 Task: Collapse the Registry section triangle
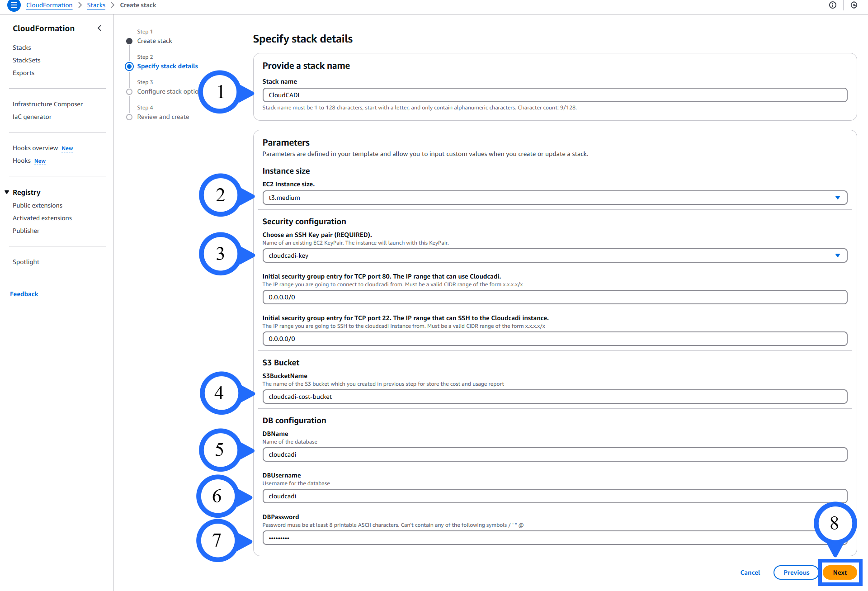pyautogui.click(x=7, y=192)
